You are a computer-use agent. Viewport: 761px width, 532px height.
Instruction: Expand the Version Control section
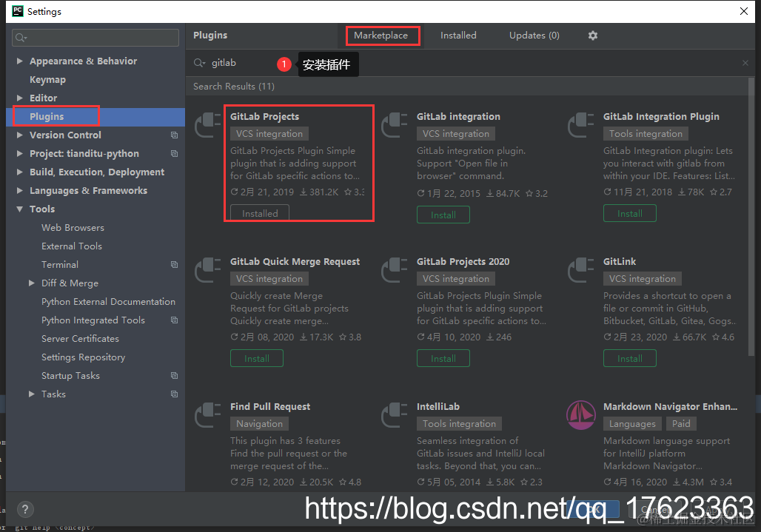(x=19, y=135)
